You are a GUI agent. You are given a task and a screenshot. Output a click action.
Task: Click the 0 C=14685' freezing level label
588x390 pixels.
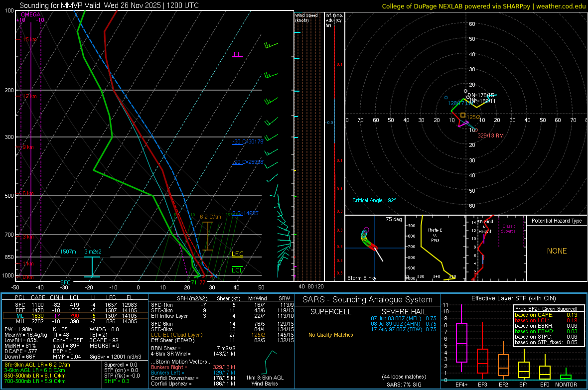tap(245, 213)
